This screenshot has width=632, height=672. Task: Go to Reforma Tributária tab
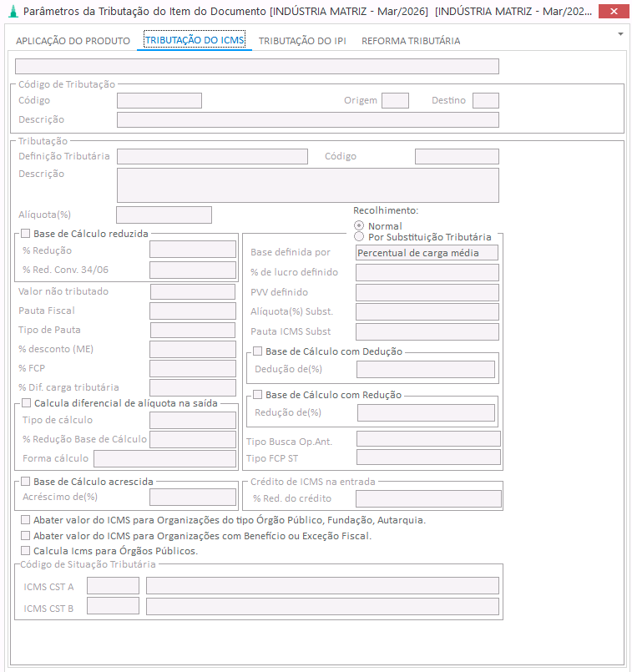[411, 41]
